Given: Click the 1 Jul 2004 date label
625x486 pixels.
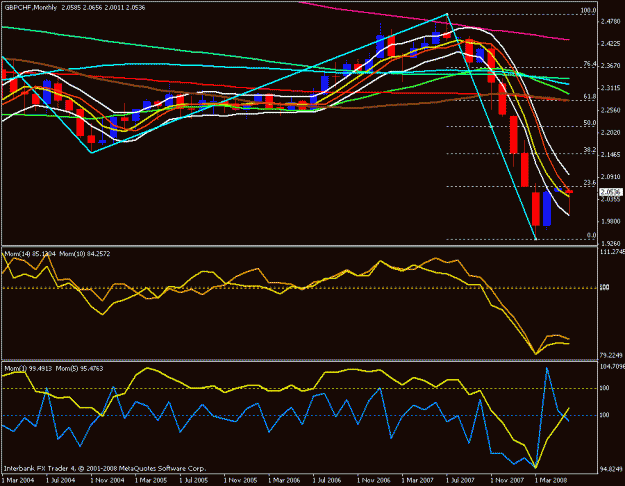Looking at the screenshot, I should coord(61,480).
